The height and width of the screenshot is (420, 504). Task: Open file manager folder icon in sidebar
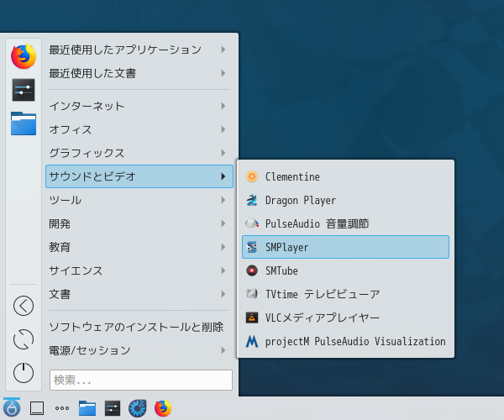(24, 123)
